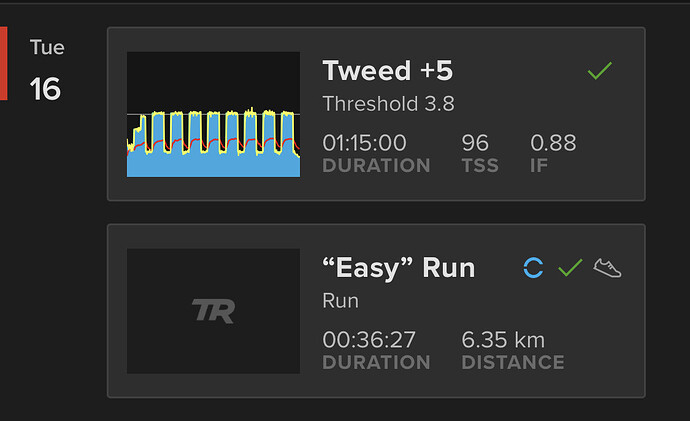
Task: Select the Tue date label
Action: tap(47, 48)
